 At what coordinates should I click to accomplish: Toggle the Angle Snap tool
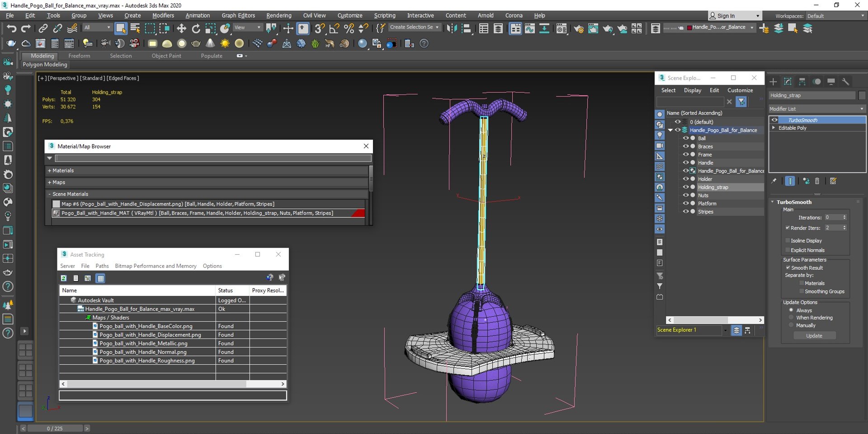pyautogui.click(x=334, y=29)
